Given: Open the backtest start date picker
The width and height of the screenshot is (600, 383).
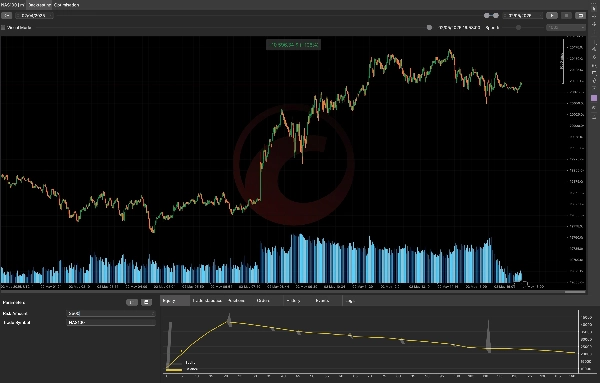Looking at the screenshot, I should click(34, 16).
